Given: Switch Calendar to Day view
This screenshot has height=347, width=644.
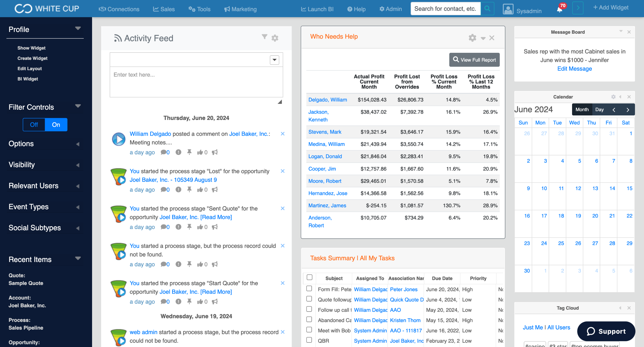Looking at the screenshot, I should (x=599, y=110).
